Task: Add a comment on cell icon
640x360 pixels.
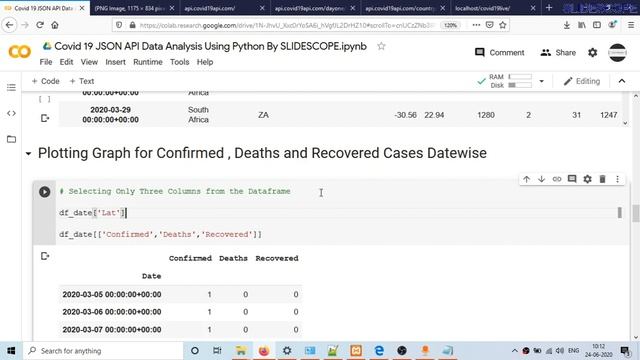Action: [572, 179]
